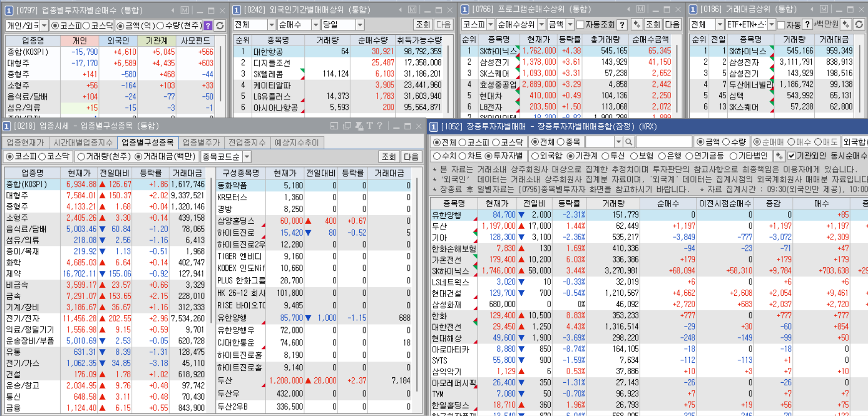Click the purple help icon in window 0797
This screenshot has width=868, height=416.
[208, 25]
